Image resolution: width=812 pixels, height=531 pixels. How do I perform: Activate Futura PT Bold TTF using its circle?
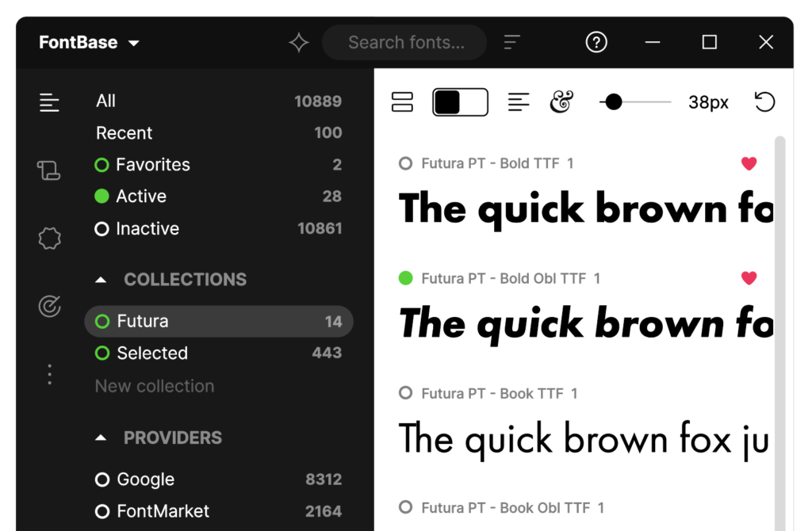click(x=405, y=163)
